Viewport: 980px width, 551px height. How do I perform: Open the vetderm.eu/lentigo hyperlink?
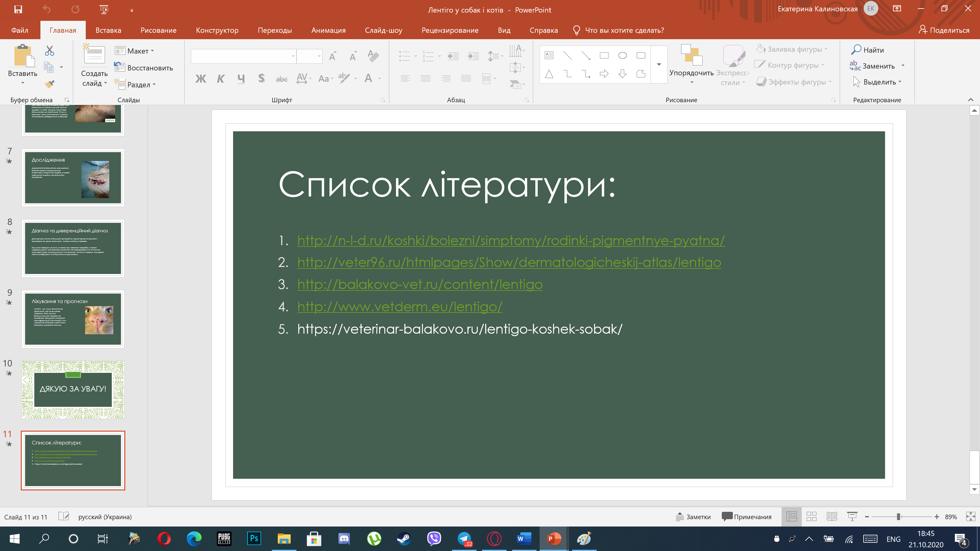(x=400, y=306)
